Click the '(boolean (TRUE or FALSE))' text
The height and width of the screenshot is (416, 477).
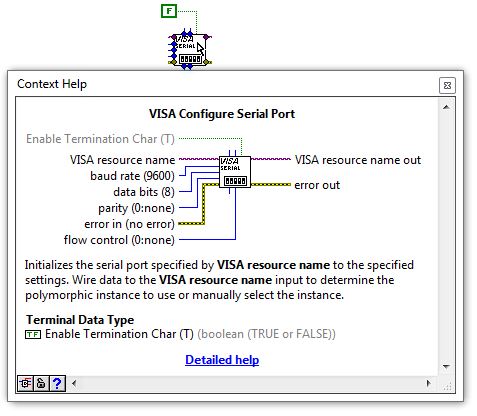pos(266,334)
